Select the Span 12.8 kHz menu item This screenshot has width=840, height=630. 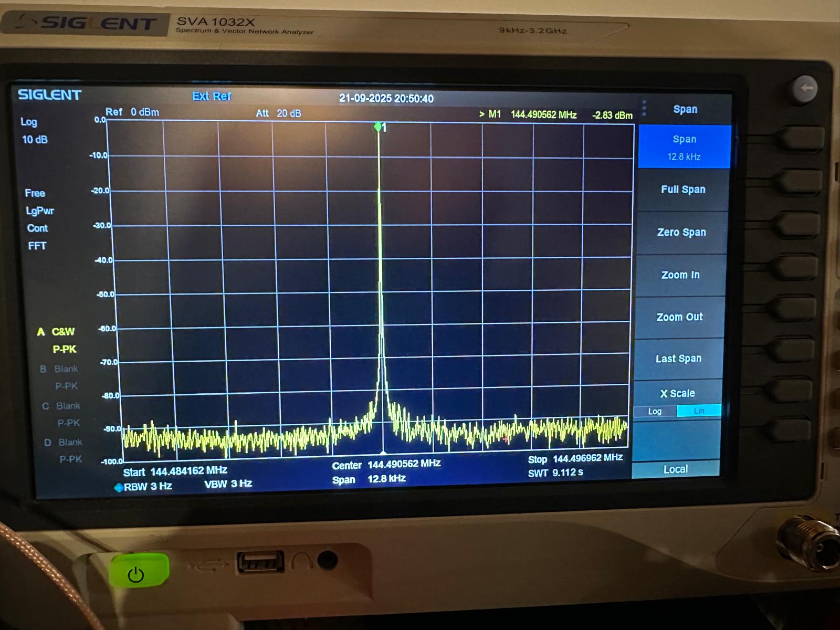[684, 147]
